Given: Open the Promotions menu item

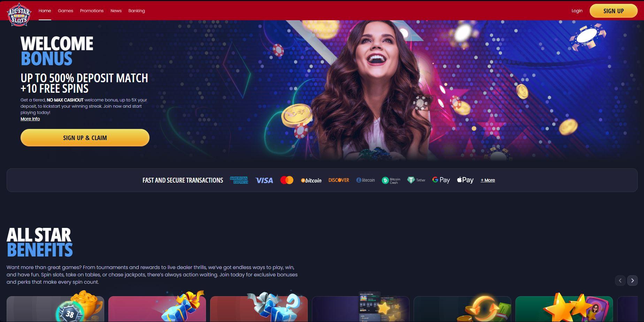Looking at the screenshot, I should [92, 11].
